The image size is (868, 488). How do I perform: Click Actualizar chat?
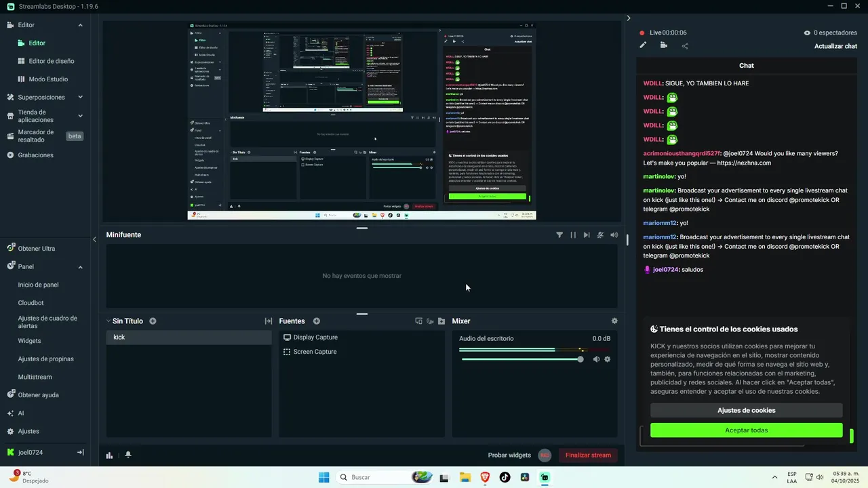point(835,46)
